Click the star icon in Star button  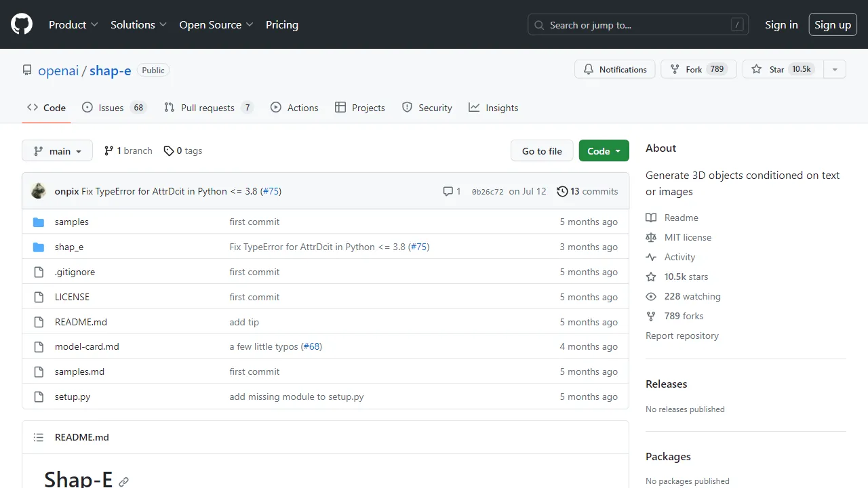(756, 69)
